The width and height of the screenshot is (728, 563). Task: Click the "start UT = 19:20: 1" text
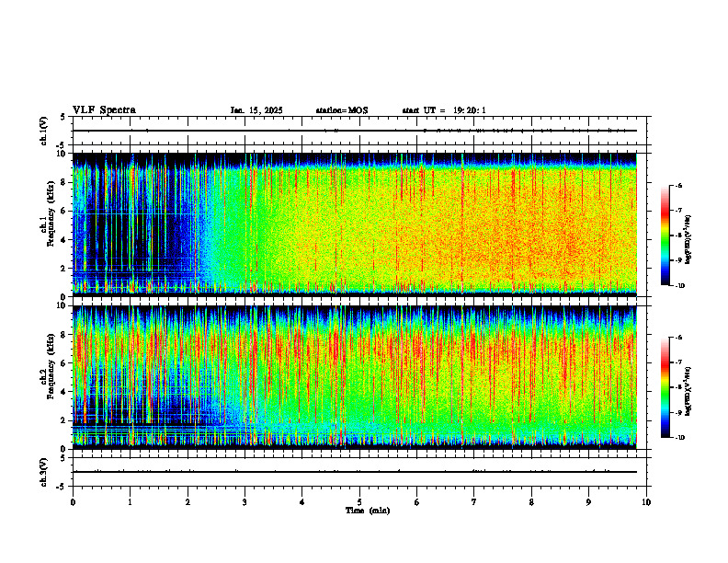point(444,110)
